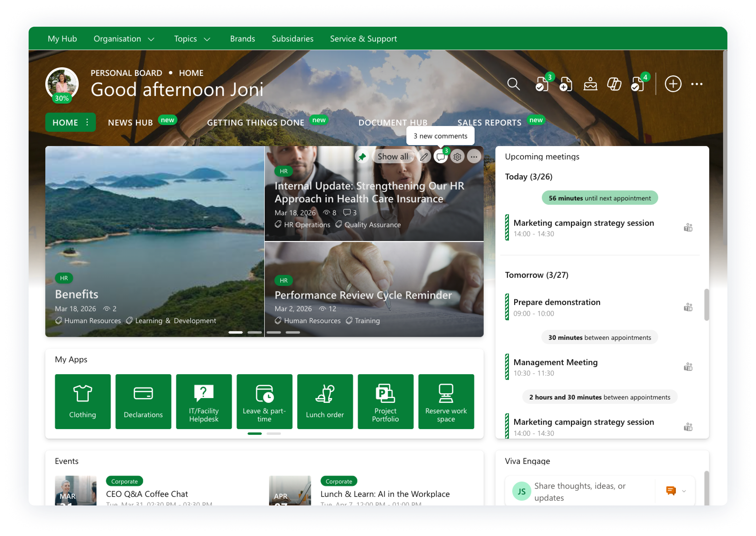The image size is (756, 536).
Task: Click the birthday cake icon
Action: [x=590, y=84]
